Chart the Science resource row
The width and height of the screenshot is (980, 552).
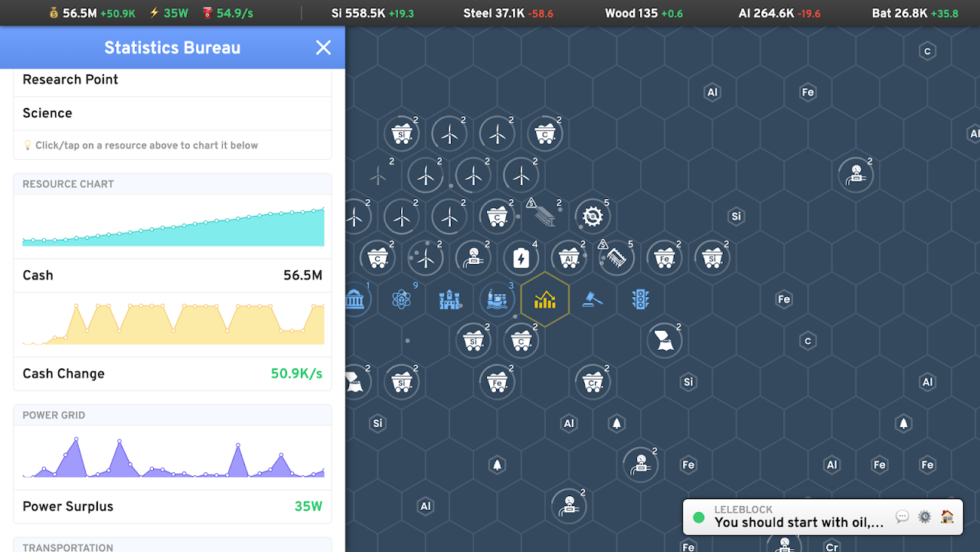(x=172, y=113)
